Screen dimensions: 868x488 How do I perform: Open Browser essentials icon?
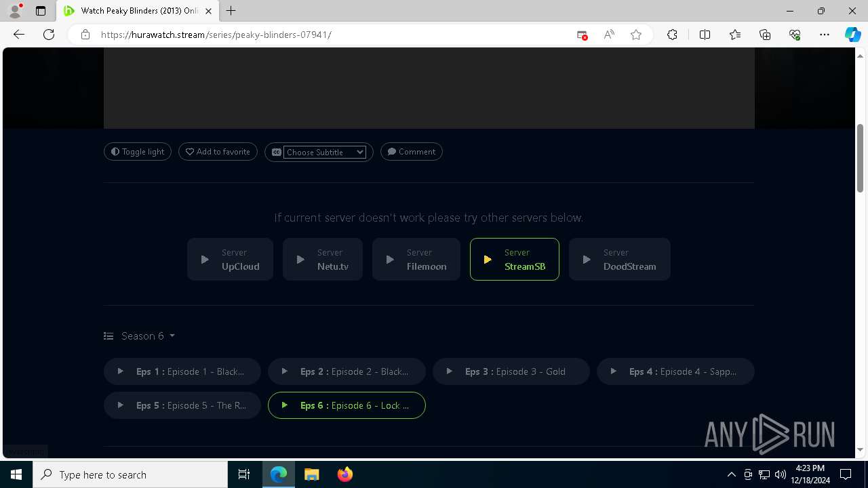pos(795,35)
